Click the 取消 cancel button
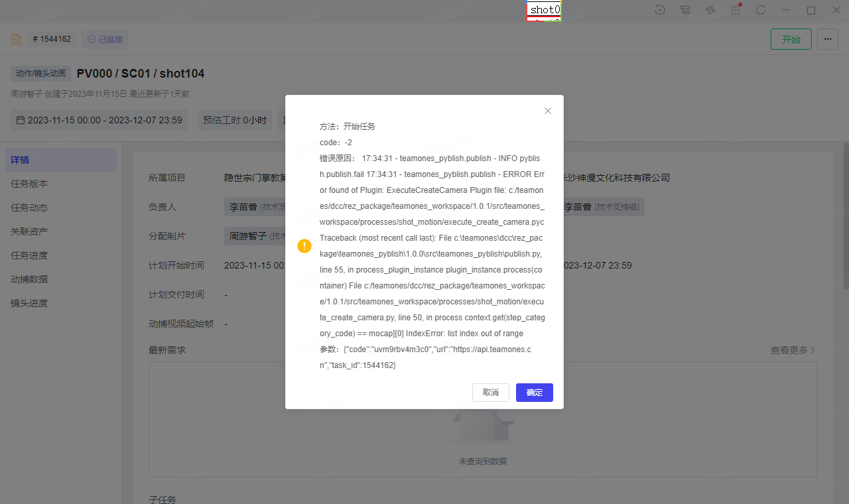The height and width of the screenshot is (504, 849). (x=491, y=393)
